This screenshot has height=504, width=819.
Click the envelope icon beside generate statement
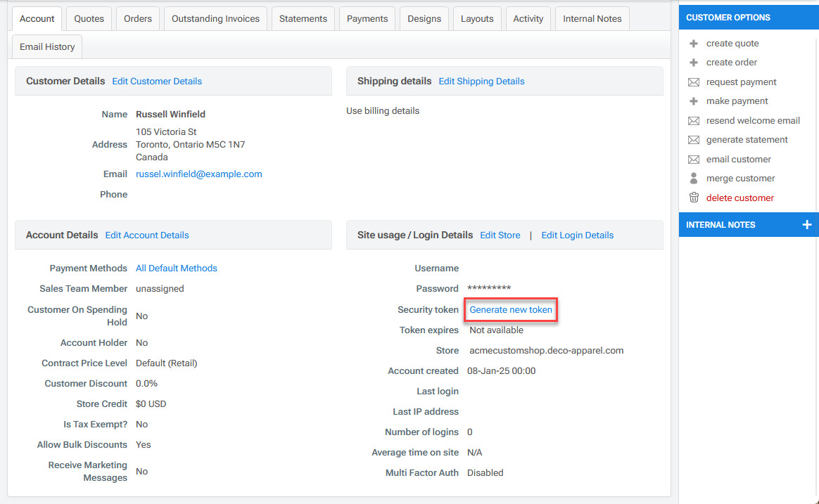tap(694, 140)
